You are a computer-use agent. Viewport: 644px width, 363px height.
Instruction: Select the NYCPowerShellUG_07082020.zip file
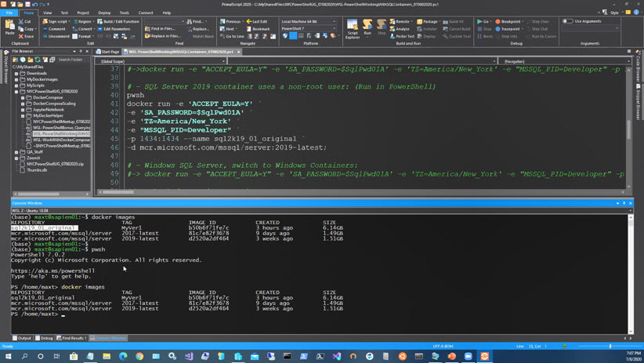pos(55,164)
